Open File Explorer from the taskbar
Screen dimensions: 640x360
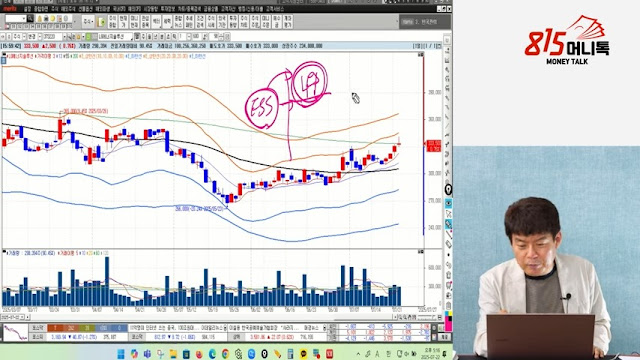point(173,354)
